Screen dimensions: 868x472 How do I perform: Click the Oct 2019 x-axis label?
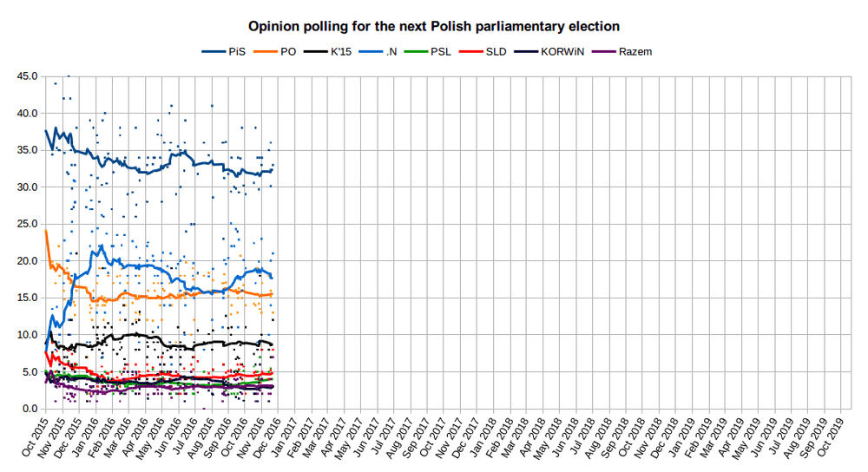point(834,436)
